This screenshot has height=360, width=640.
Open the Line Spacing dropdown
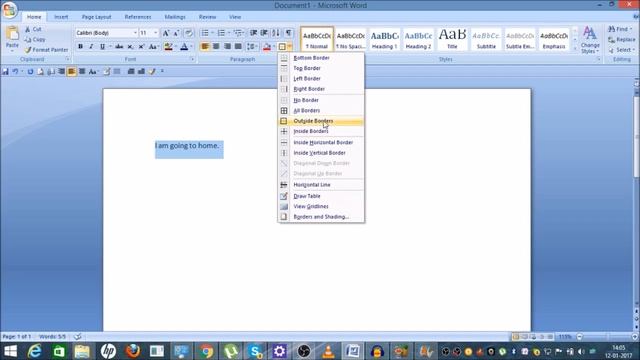coord(252,47)
